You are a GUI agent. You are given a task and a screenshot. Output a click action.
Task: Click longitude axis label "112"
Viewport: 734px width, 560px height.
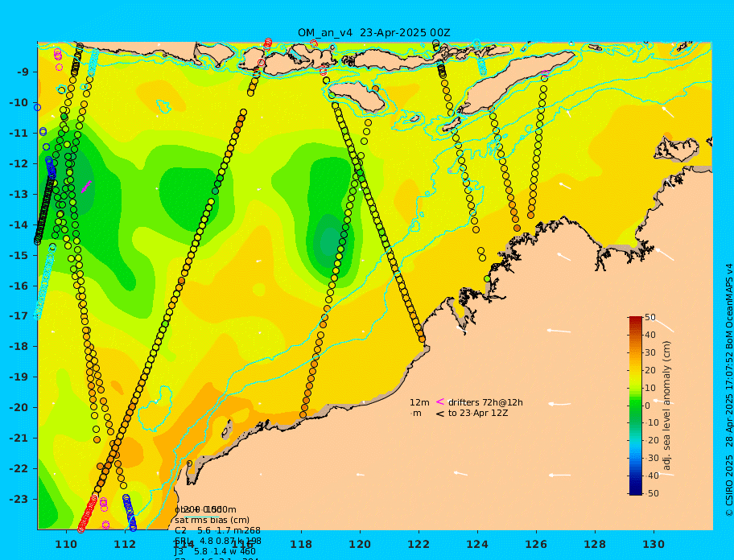pos(125,544)
